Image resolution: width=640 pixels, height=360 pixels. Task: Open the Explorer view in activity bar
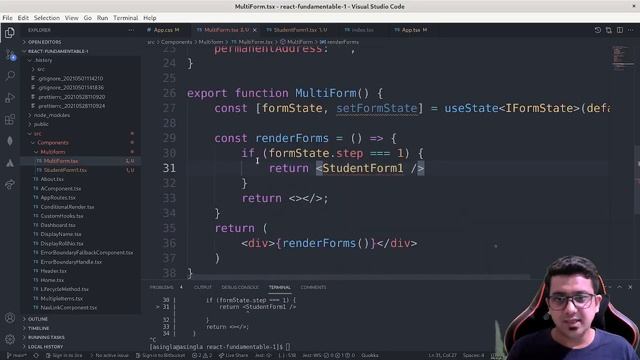point(10,32)
